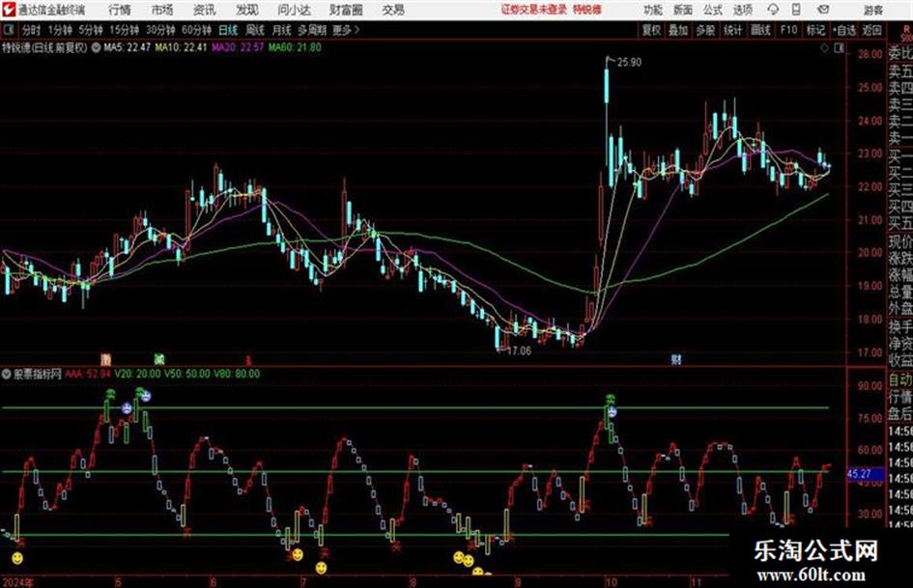Click the MA20: 22.57 legend text
The height and width of the screenshot is (588, 913).
[x=238, y=47]
